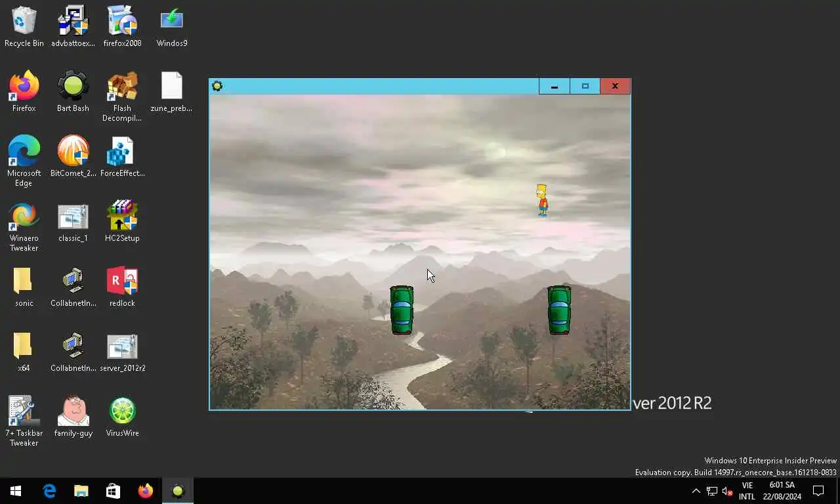Select the Microsoft Edge desktop shortcut
Viewport: 840px width, 504px height.
click(24, 161)
